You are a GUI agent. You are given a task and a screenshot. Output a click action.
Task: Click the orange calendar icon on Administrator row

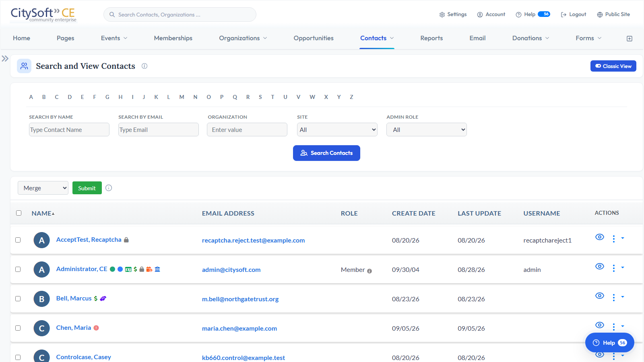pos(149,269)
